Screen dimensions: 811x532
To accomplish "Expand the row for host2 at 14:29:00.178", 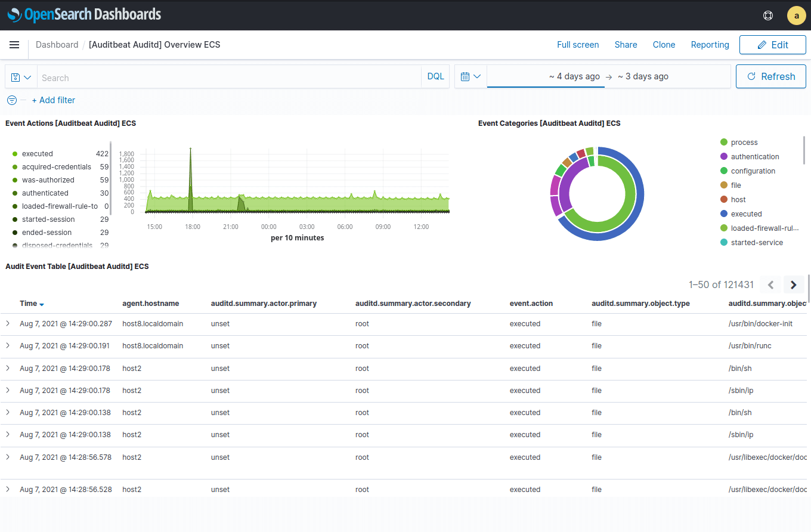I will click(8, 368).
